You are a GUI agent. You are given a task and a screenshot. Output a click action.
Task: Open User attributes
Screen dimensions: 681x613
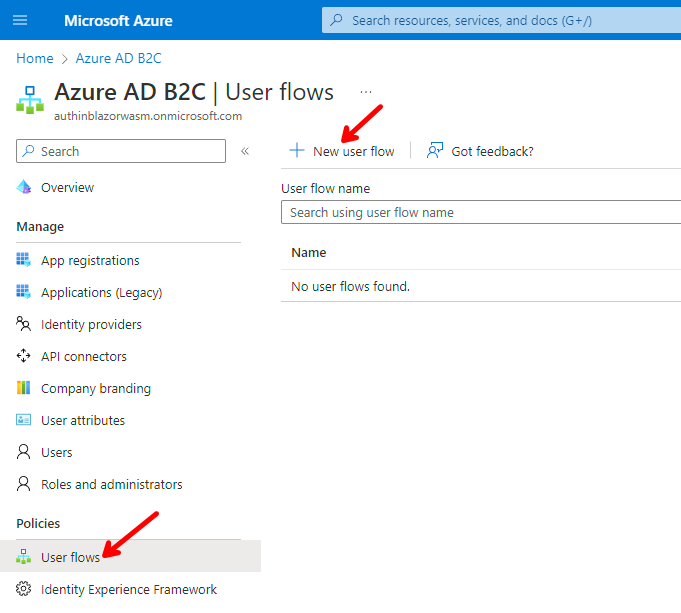coord(83,421)
